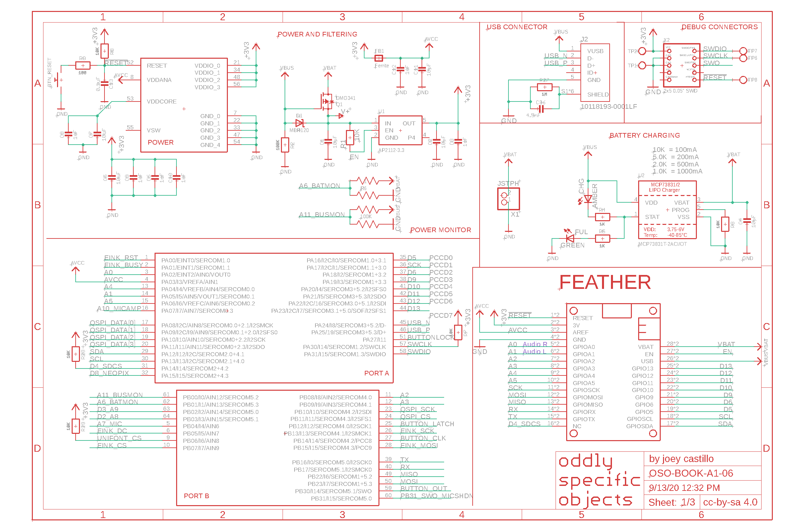Viewport: 804px width, 532px height.
Task: Select the C36 4.5nF capacitor
Action: [541, 108]
